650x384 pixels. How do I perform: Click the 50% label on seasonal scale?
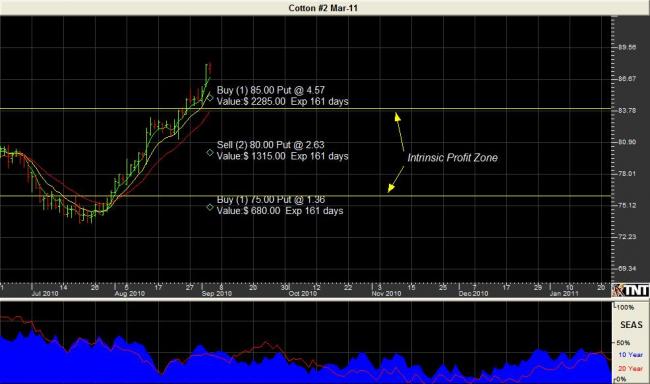(x=623, y=343)
